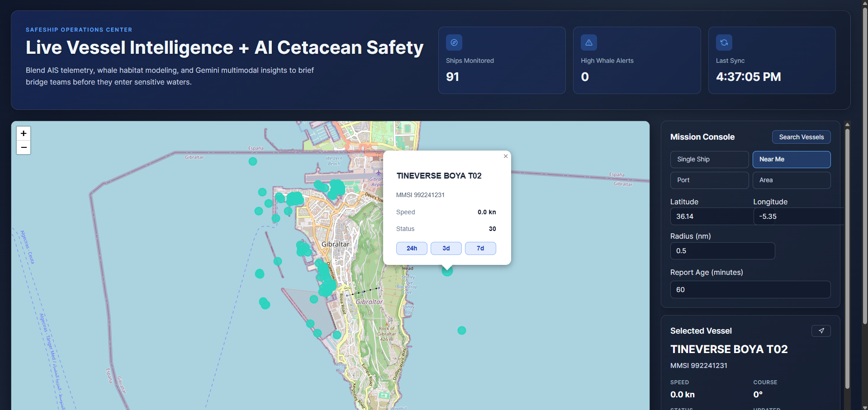Click the warning triangle icon above High Whale Alerts
The width and height of the screenshot is (868, 410).
pos(589,42)
